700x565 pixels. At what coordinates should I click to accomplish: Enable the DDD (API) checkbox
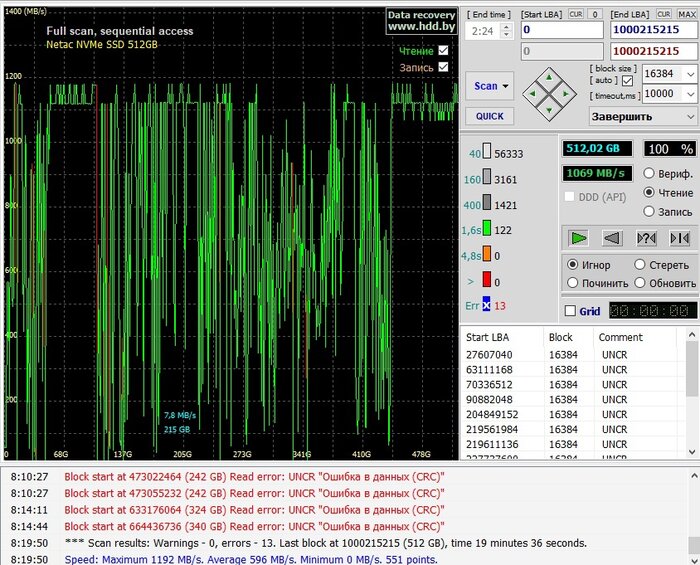point(569,196)
